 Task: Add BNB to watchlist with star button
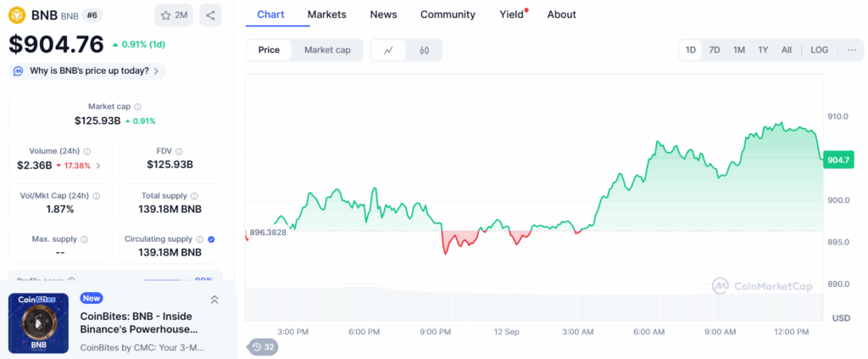(174, 15)
